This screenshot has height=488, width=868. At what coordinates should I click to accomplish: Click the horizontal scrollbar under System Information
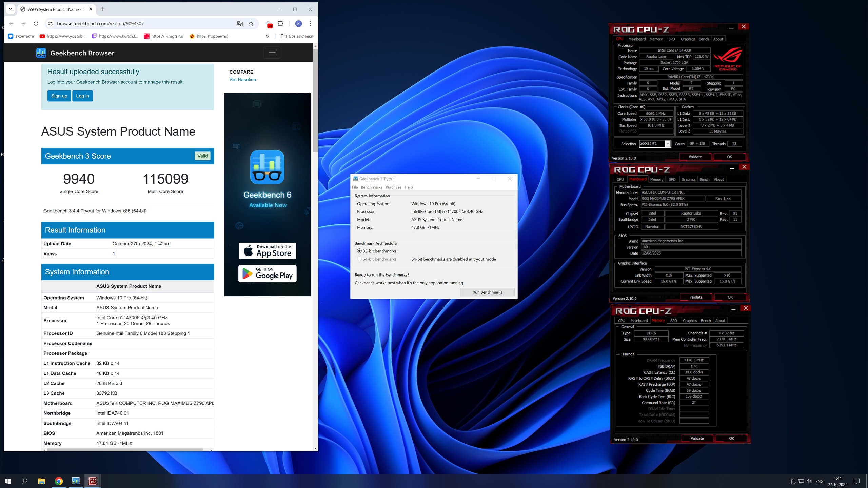point(125,450)
